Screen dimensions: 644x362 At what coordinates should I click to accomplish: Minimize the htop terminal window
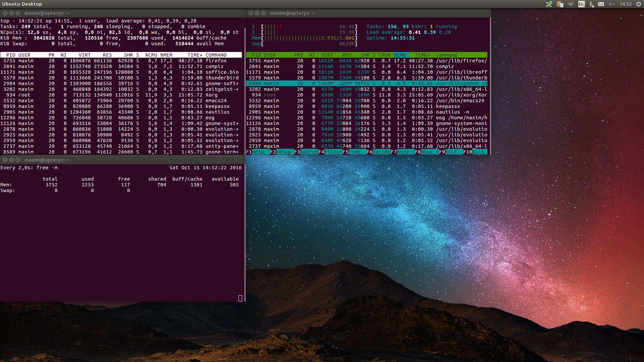pos(257,13)
